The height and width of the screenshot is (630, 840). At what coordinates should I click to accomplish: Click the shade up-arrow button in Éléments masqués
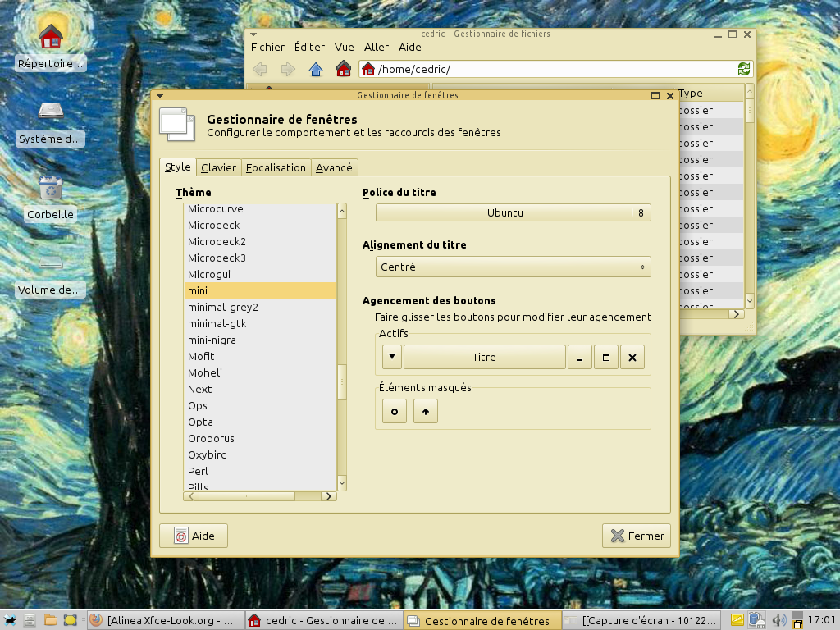click(x=426, y=412)
